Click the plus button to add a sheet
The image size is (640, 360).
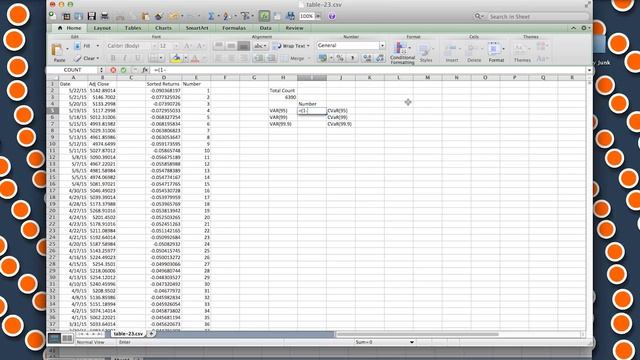[x=151, y=333]
